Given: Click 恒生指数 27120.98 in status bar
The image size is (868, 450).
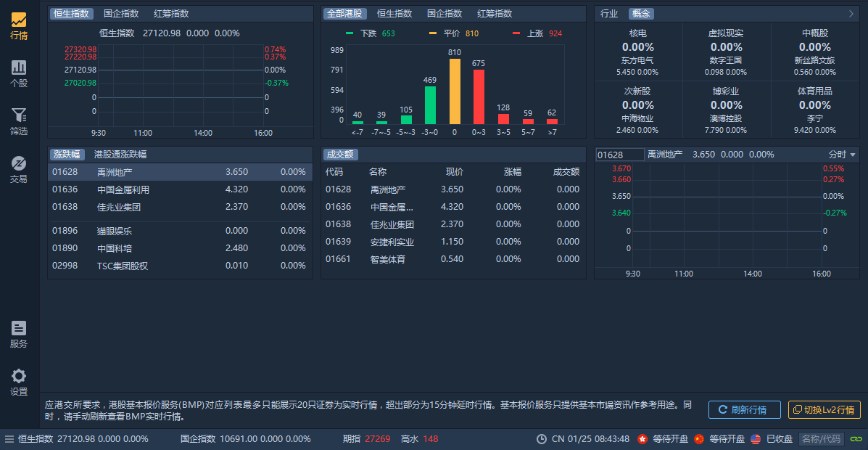Looking at the screenshot, I should point(83,439).
